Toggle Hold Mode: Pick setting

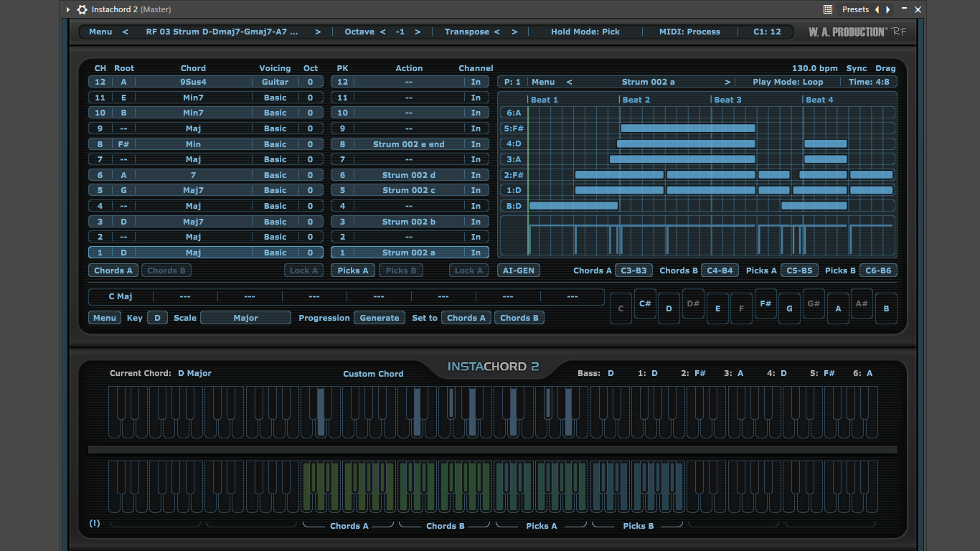pyautogui.click(x=585, y=32)
